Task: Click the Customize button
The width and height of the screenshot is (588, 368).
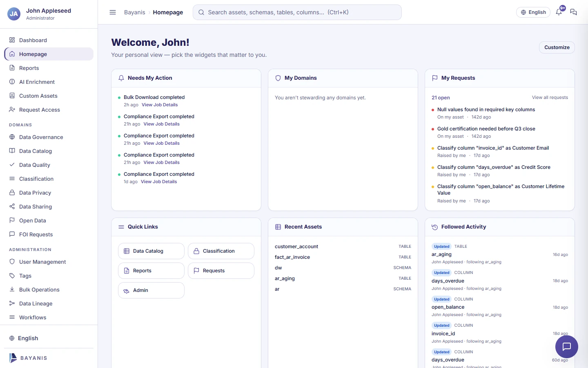Action: pos(557,47)
